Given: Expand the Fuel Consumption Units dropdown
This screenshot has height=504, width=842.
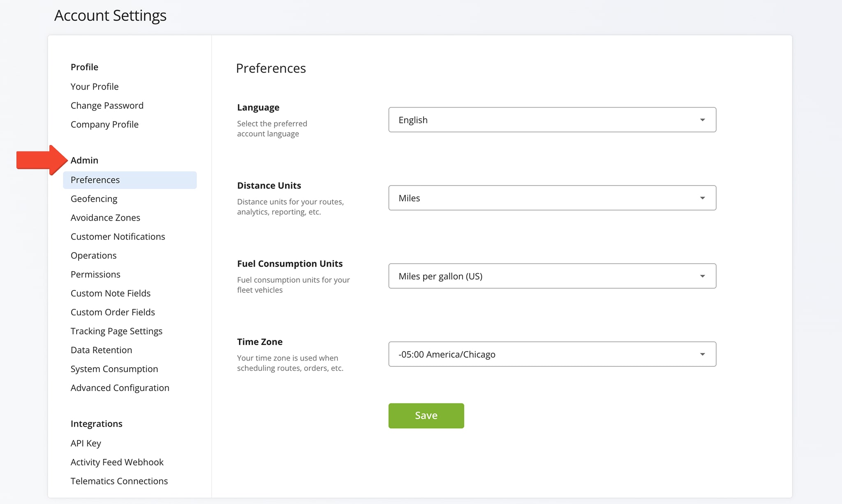Looking at the screenshot, I should coord(552,276).
